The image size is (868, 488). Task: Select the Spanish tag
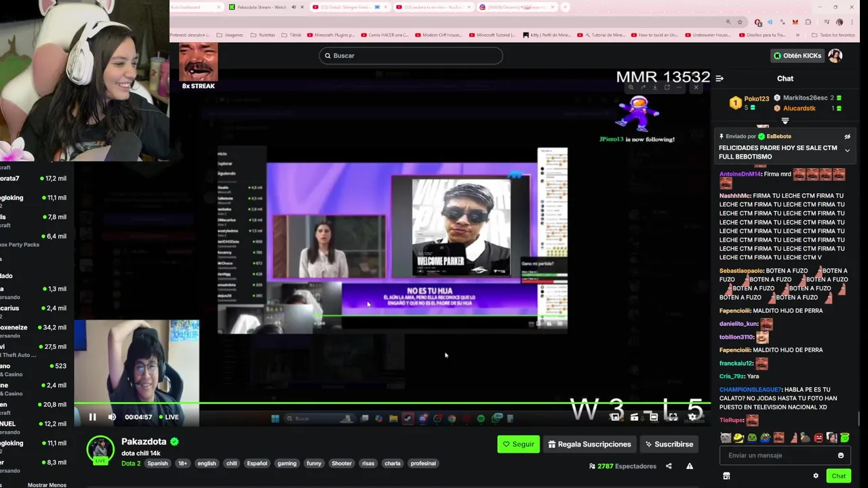(157, 464)
